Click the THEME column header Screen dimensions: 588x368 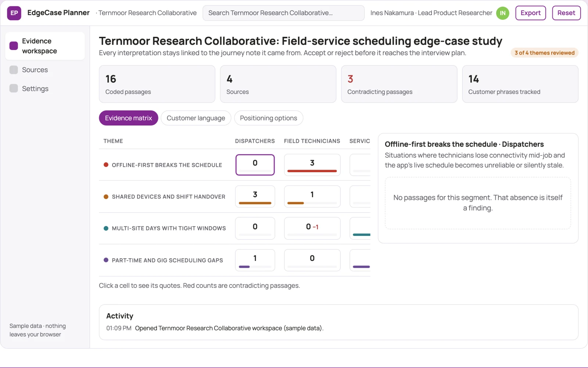pos(113,141)
